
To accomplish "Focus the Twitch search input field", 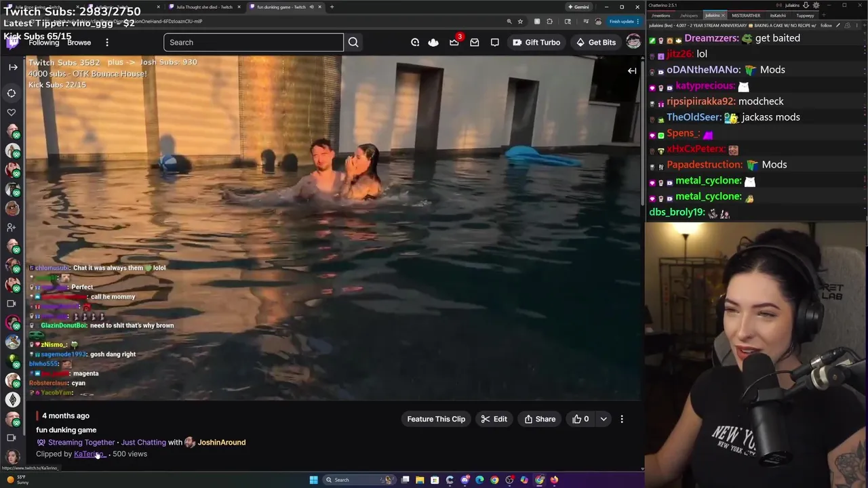I will [x=254, y=42].
